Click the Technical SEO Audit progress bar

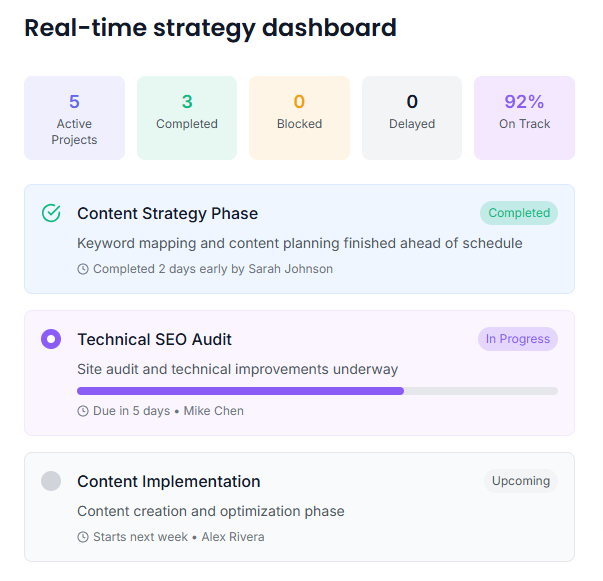click(x=317, y=391)
